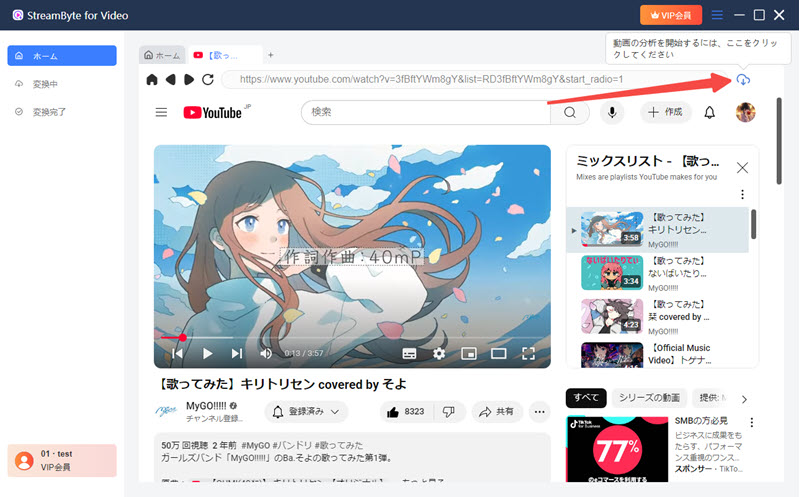
Task: Expand the 登録済み subscription dropdown
Action: click(306, 412)
